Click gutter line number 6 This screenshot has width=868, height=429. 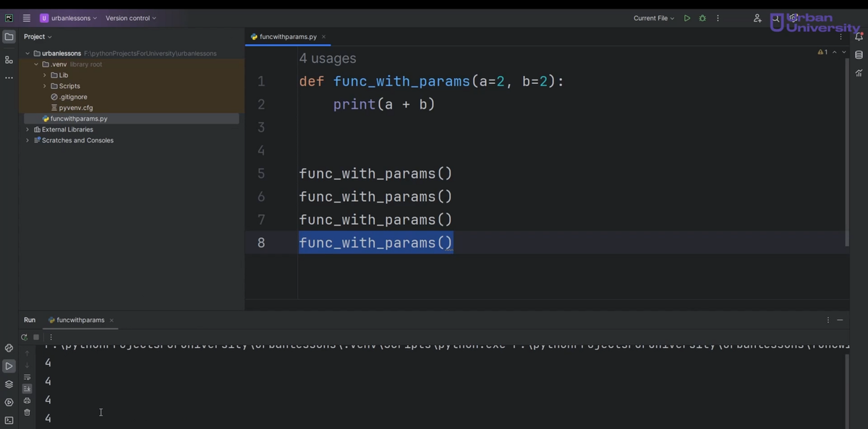click(x=261, y=197)
